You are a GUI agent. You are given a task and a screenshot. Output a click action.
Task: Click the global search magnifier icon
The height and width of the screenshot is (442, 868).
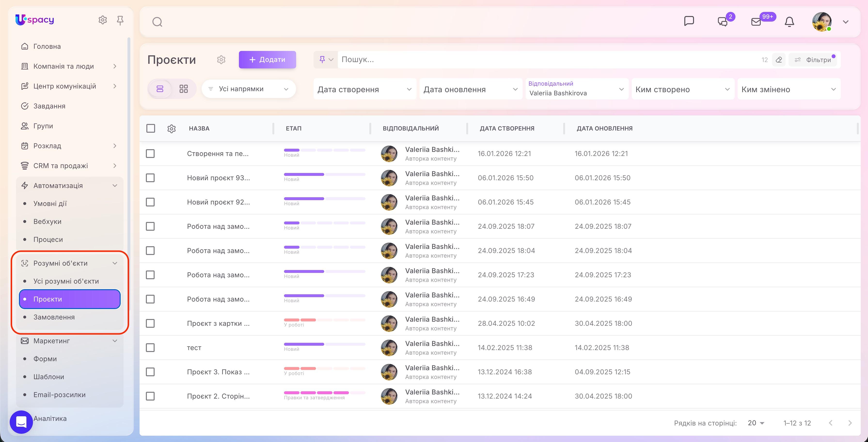click(x=157, y=22)
